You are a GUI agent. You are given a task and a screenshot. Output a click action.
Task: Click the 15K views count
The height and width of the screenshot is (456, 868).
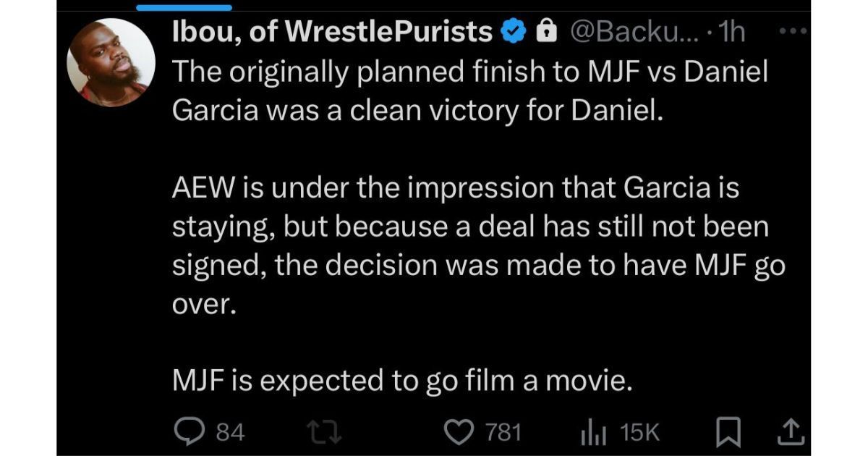tap(640, 433)
